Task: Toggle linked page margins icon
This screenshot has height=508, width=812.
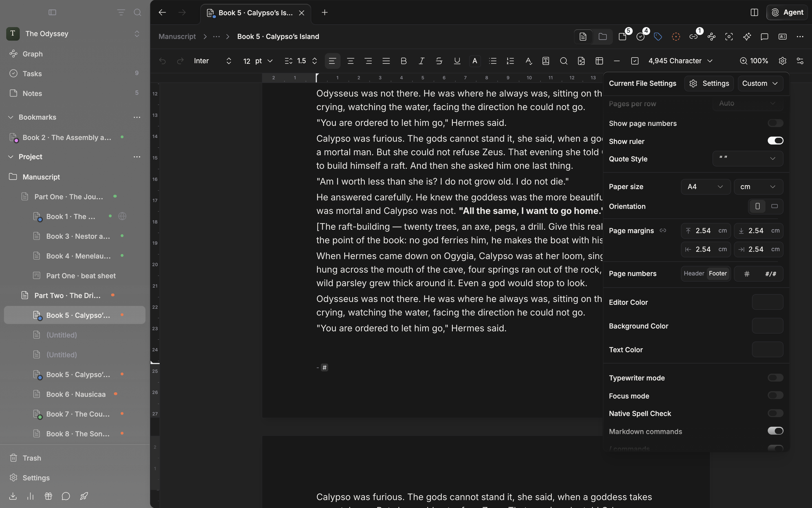Action: click(x=663, y=231)
